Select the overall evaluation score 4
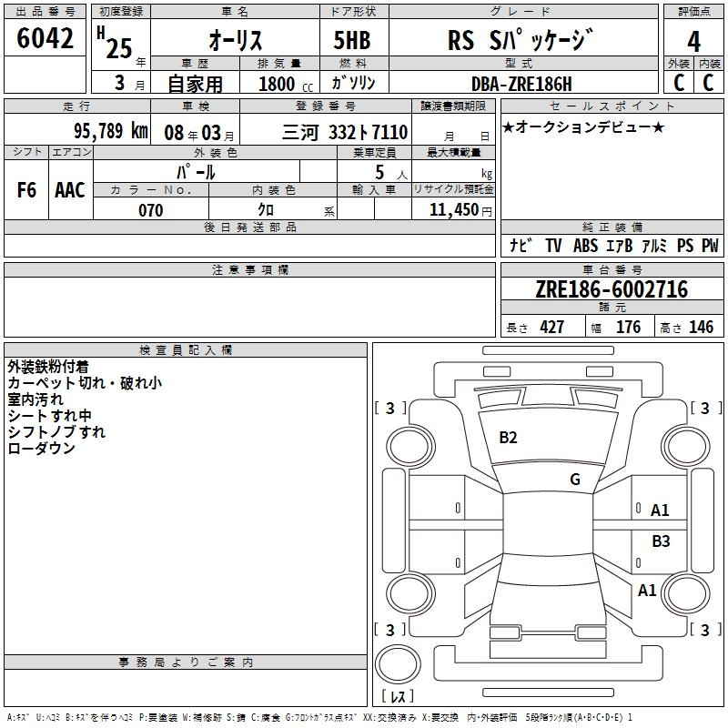 click(693, 41)
